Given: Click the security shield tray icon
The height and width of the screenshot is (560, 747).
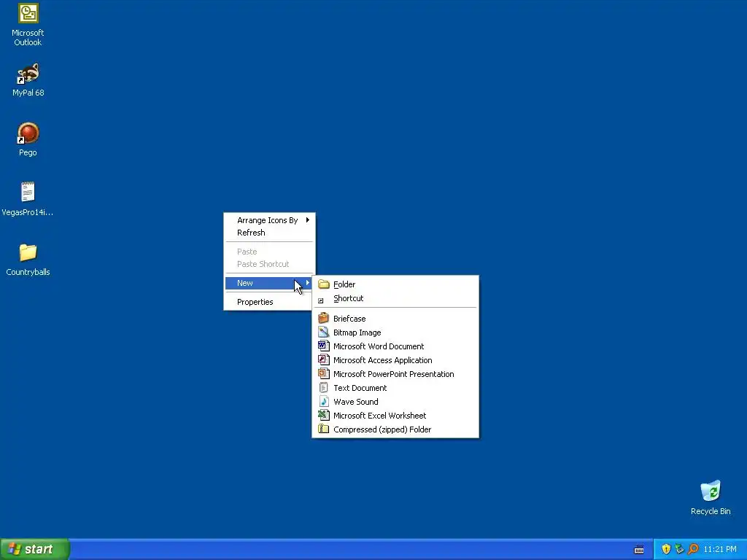Looking at the screenshot, I should 666,549.
